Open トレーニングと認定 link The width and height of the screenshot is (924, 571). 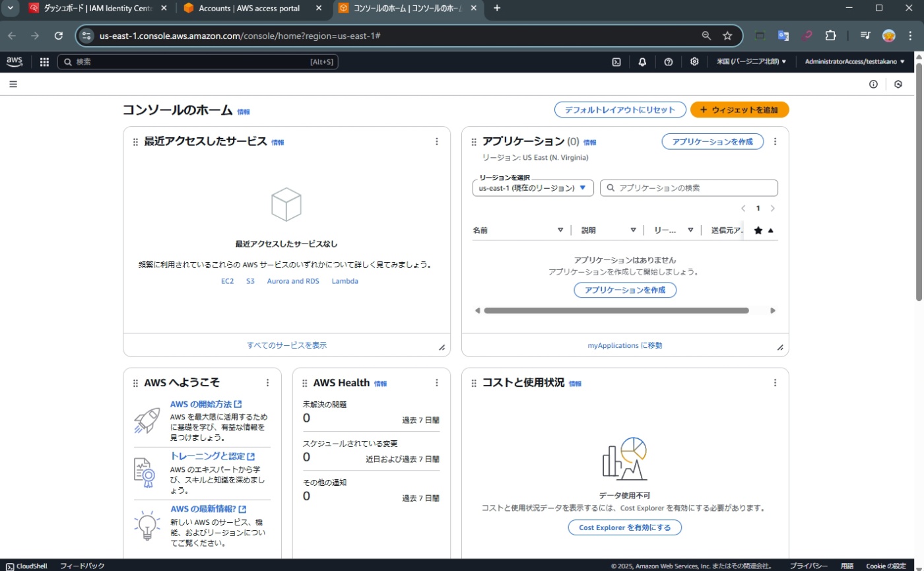coord(212,456)
